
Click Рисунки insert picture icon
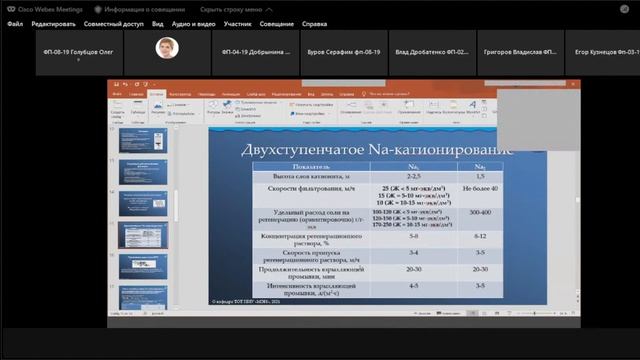pyautogui.click(x=158, y=107)
